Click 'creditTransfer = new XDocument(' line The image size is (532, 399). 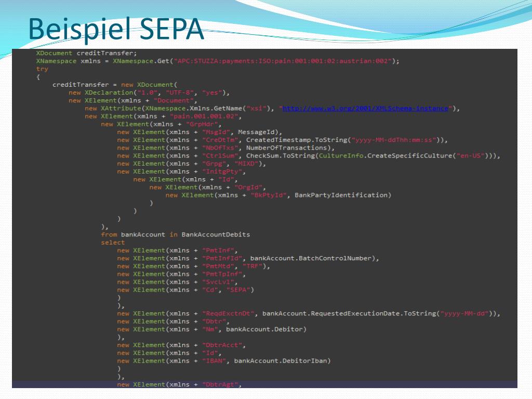click(115, 85)
